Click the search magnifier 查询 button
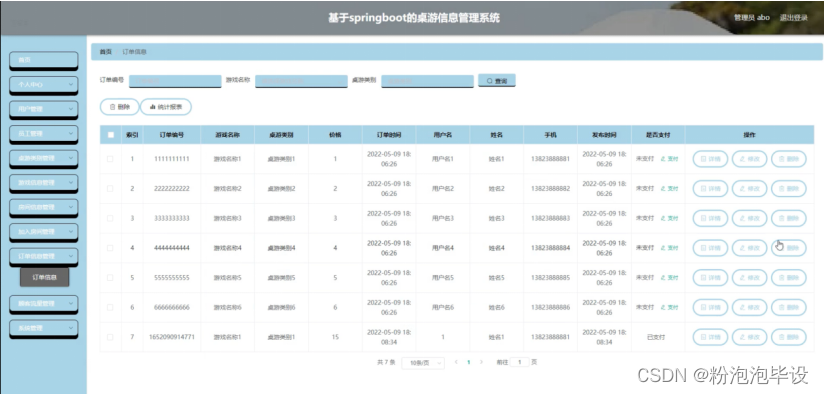The image size is (824, 394). 497,81
